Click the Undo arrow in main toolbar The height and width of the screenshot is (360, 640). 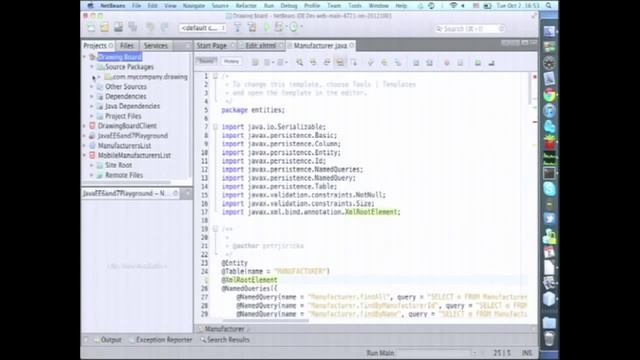pyautogui.click(x=151, y=27)
